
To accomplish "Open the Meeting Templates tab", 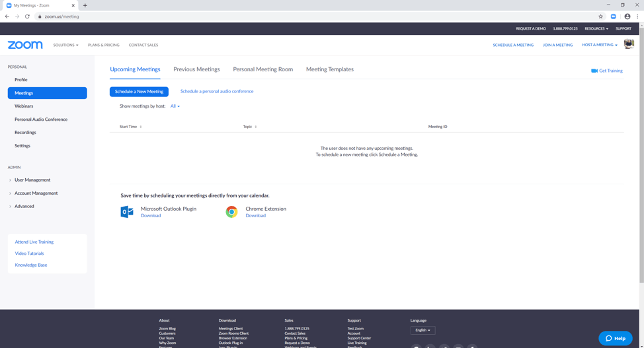I will pos(330,69).
